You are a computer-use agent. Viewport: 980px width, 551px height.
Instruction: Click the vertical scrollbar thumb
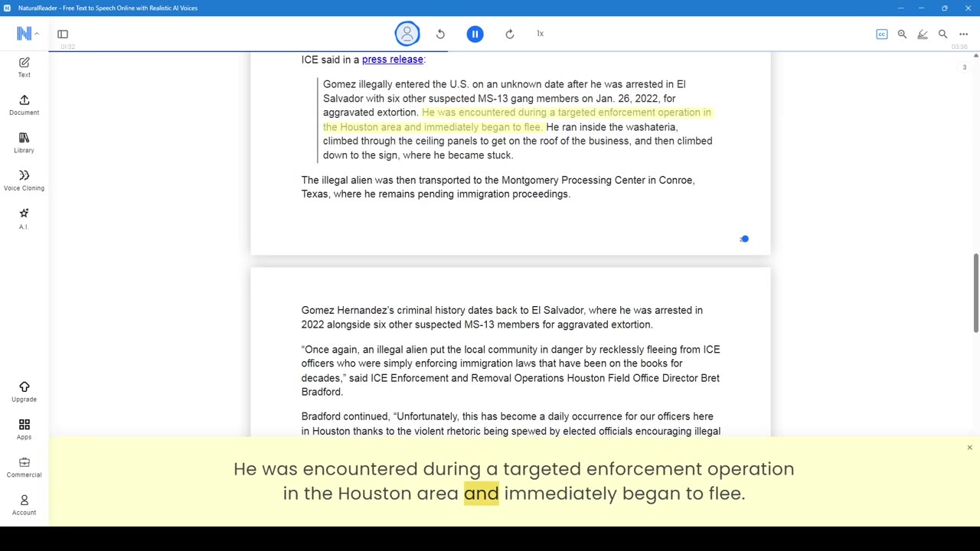pos(975,293)
